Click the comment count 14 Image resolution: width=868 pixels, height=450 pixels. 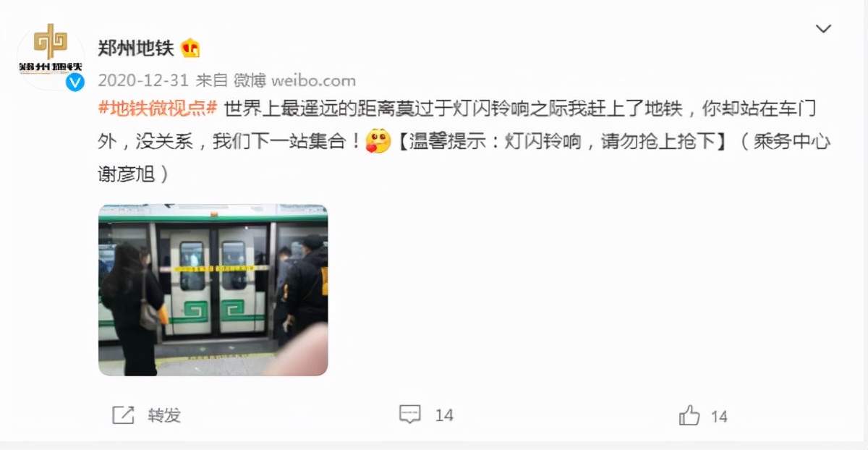pyautogui.click(x=444, y=415)
